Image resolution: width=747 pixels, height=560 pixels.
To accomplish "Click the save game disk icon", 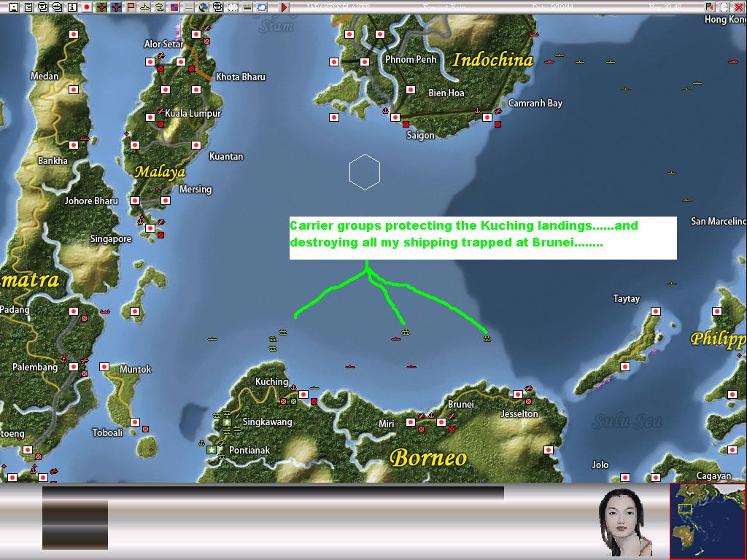I will 14,7.
